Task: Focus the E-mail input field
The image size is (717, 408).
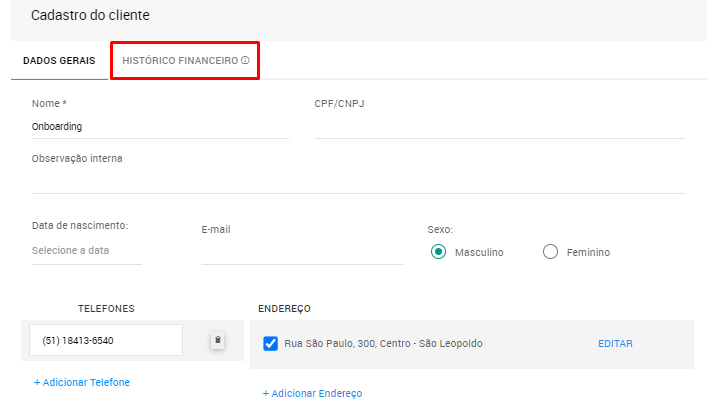Action: 302,253
